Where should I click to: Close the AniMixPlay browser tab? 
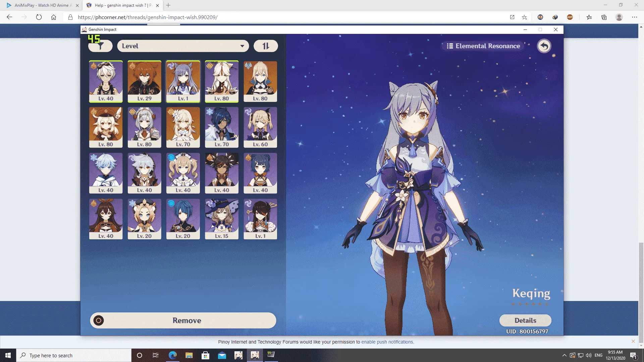point(77,5)
